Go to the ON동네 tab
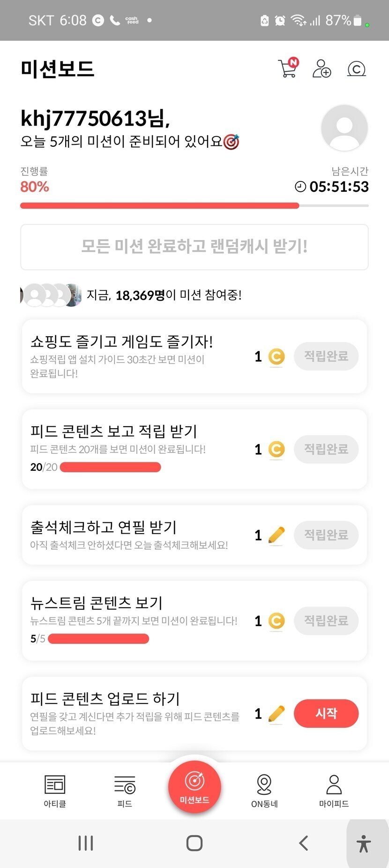Viewport: 389px width, 868px height. click(x=264, y=791)
